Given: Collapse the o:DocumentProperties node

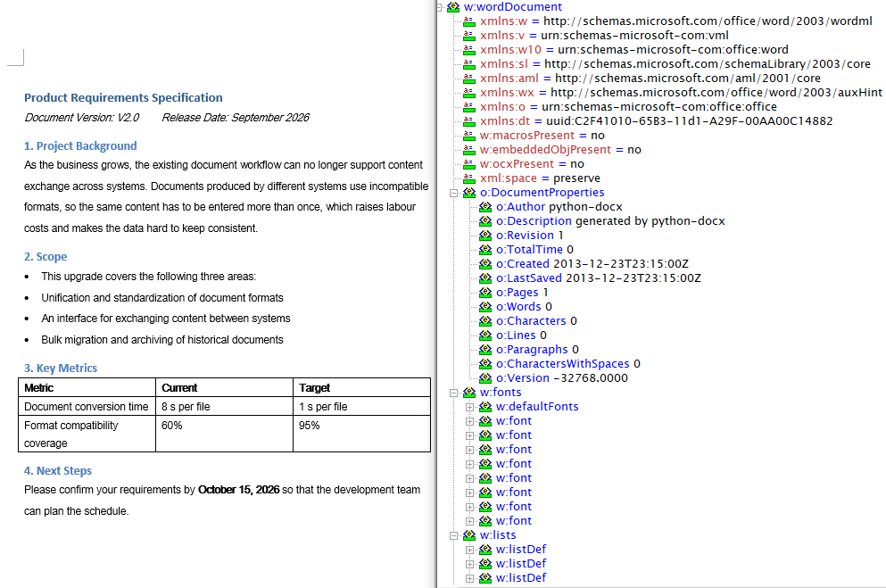Looking at the screenshot, I should [453, 194].
